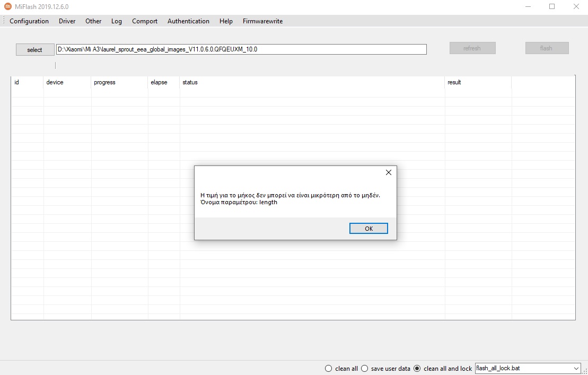Image resolution: width=588 pixels, height=375 pixels.
Task: Select clean all and lock radio button
Action: pyautogui.click(x=417, y=368)
